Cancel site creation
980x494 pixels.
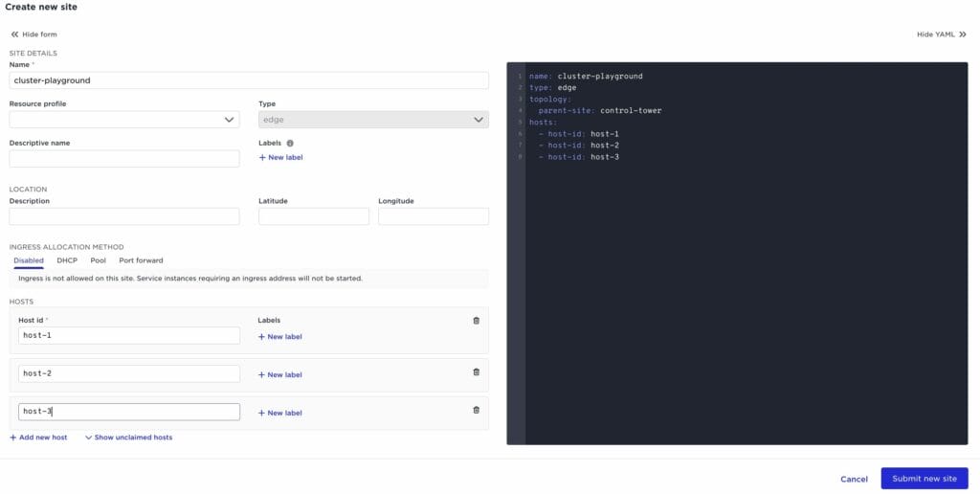point(854,479)
